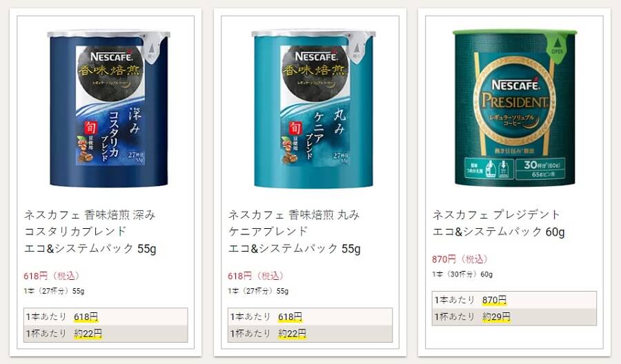
Task: Click the OPEN arrow icon on President lid
Action: (557, 45)
